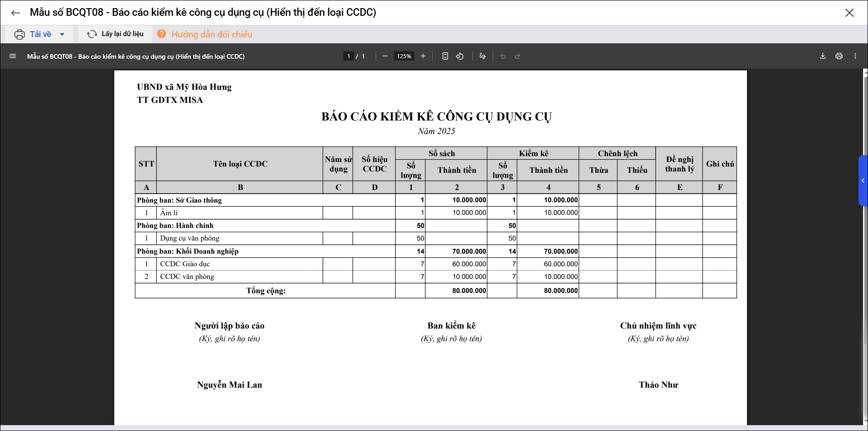Rotate the document counterclockwise
This screenshot has width=868, height=431.
click(x=460, y=56)
